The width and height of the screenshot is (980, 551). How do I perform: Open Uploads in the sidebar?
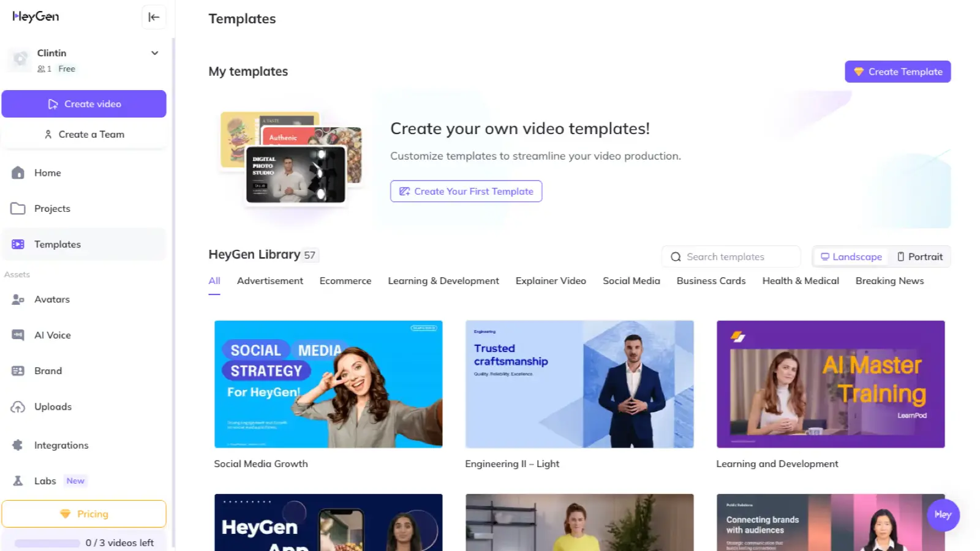tap(84, 407)
